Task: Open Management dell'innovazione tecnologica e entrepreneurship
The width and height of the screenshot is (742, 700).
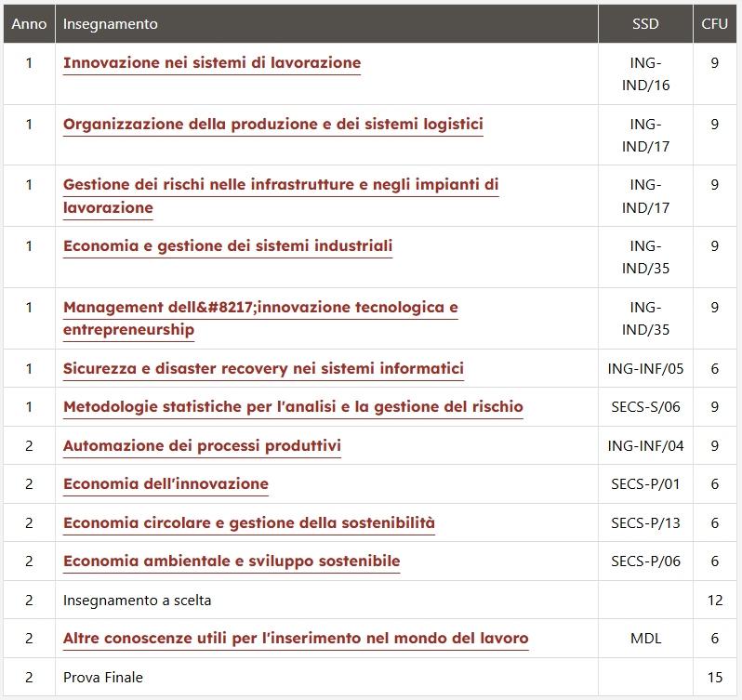Action: pos(260,318)
